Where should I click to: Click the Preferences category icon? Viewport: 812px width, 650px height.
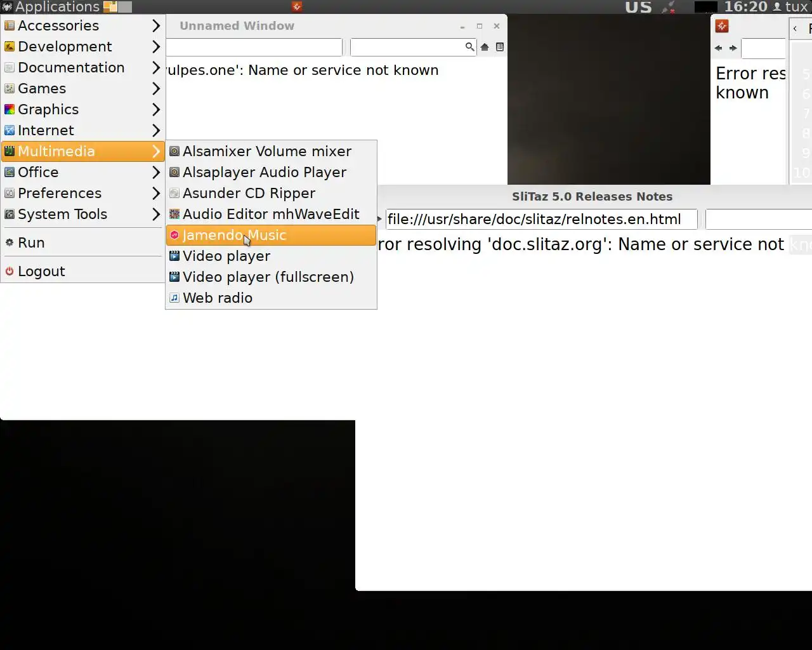coord(10,194)
